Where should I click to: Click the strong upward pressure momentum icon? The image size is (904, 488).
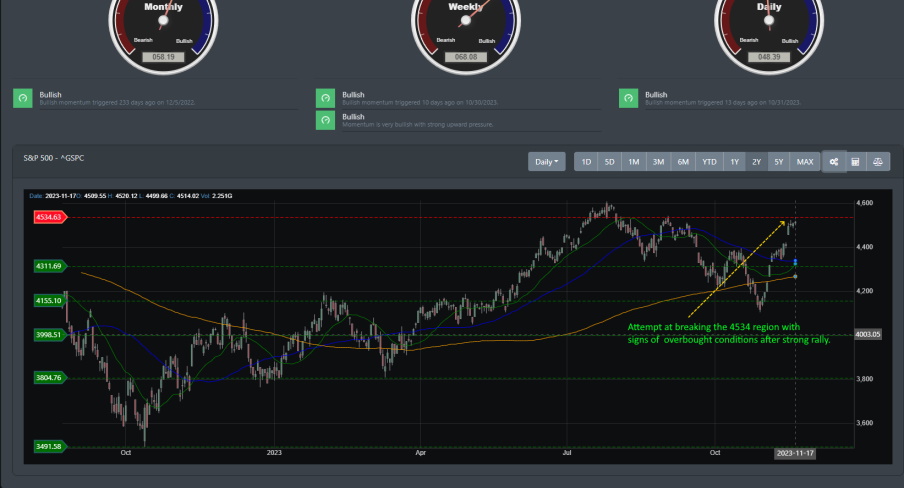click(325, 120)
